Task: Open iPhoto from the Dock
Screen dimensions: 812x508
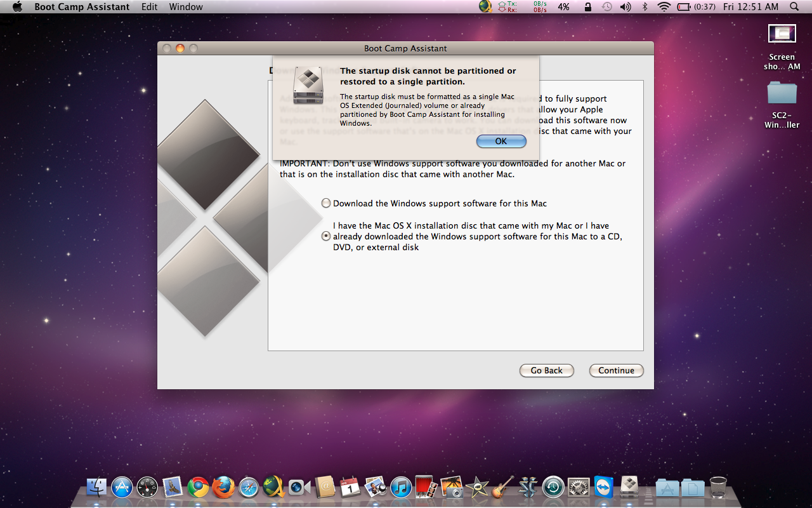Action: click(x=452, y=487)
